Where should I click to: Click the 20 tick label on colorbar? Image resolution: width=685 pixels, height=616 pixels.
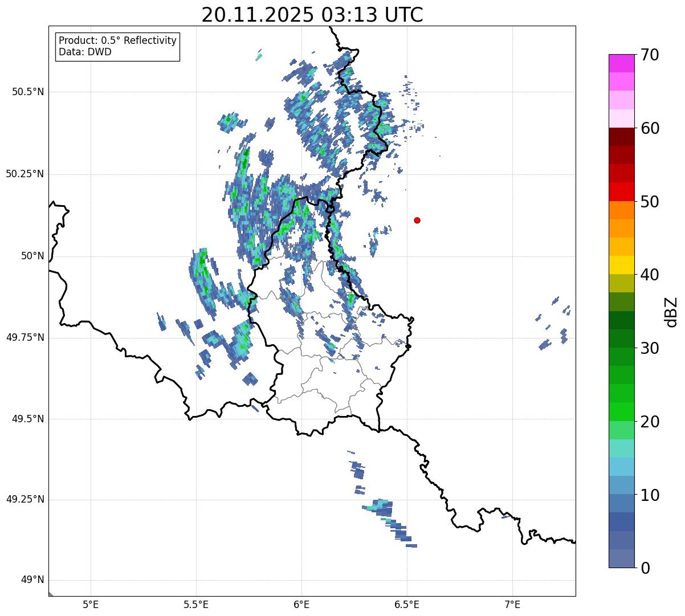(x=650, y=422)
